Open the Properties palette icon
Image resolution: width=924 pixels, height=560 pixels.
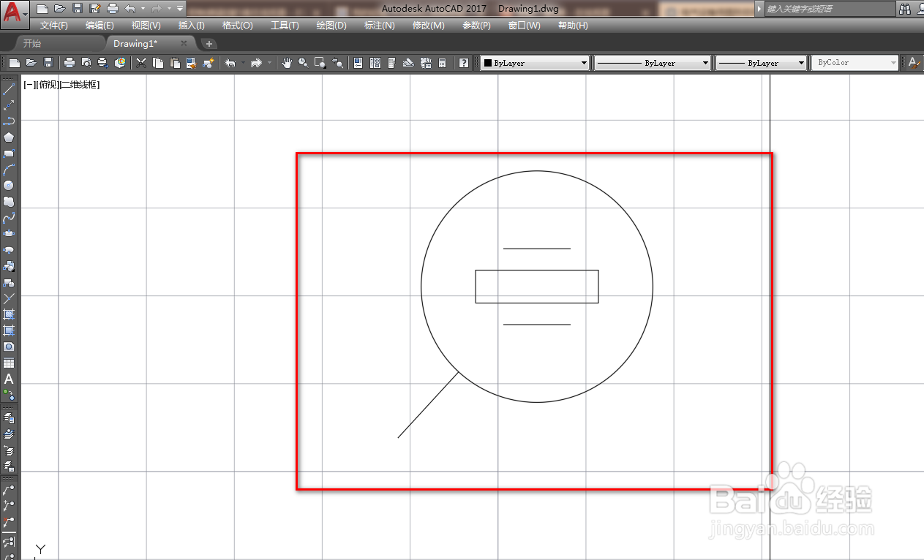(x=358, y=63)
